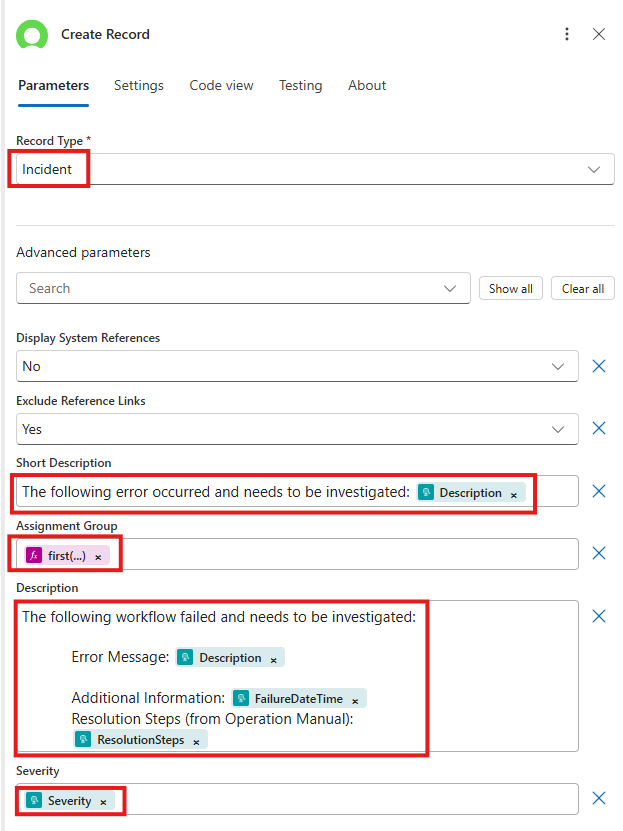
Task: Click the Clear all button
Action: click(x=582, y=288)
